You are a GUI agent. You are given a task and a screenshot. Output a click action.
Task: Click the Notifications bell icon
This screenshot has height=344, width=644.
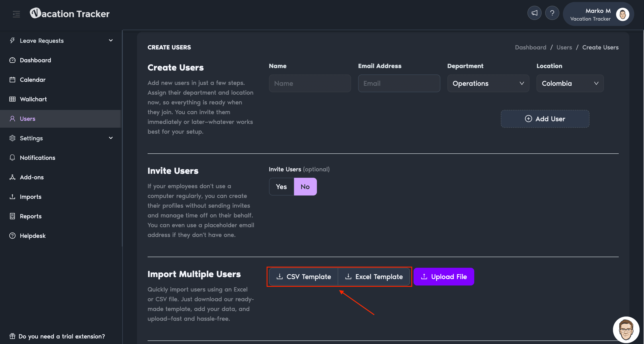coord(12,158)
